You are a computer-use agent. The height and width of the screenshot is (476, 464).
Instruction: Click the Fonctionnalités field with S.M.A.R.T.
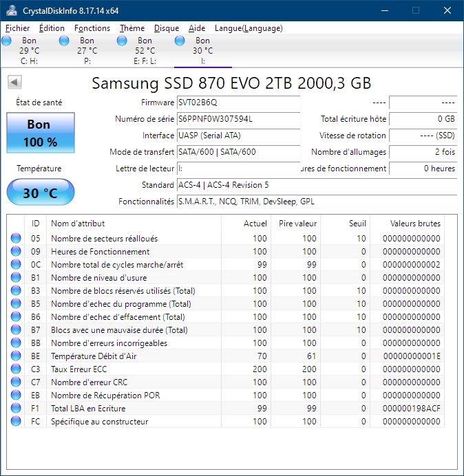tap(317, 202)
